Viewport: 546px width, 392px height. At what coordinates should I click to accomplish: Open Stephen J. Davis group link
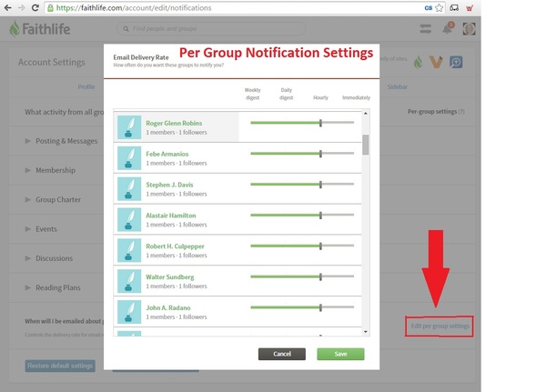tap(169, 185)
